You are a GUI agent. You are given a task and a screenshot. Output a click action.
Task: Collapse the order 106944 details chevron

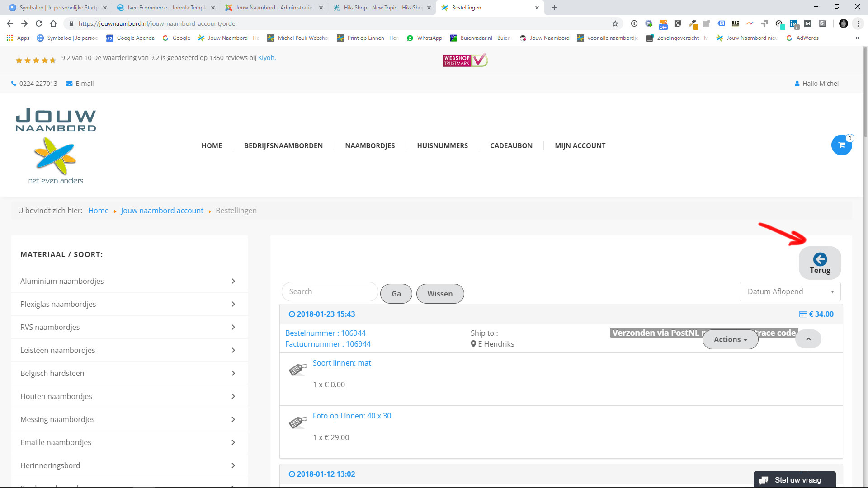point(808,339)
